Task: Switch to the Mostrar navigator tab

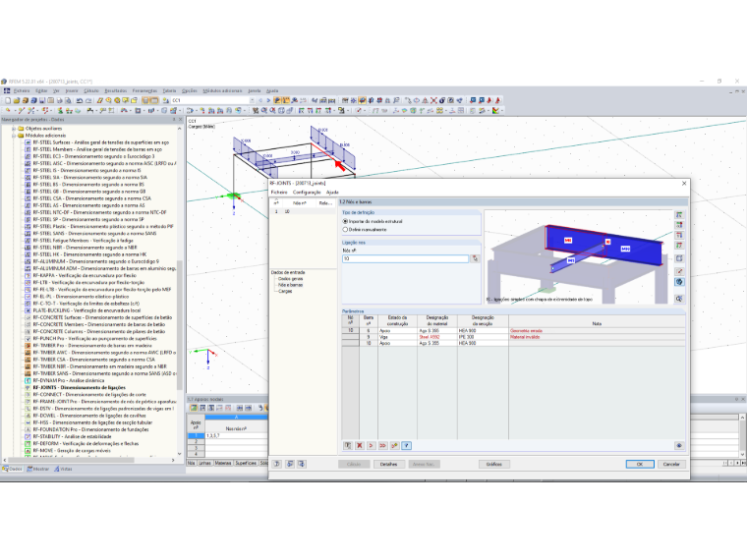Action: pyautogui.click(x=38, y=469)
